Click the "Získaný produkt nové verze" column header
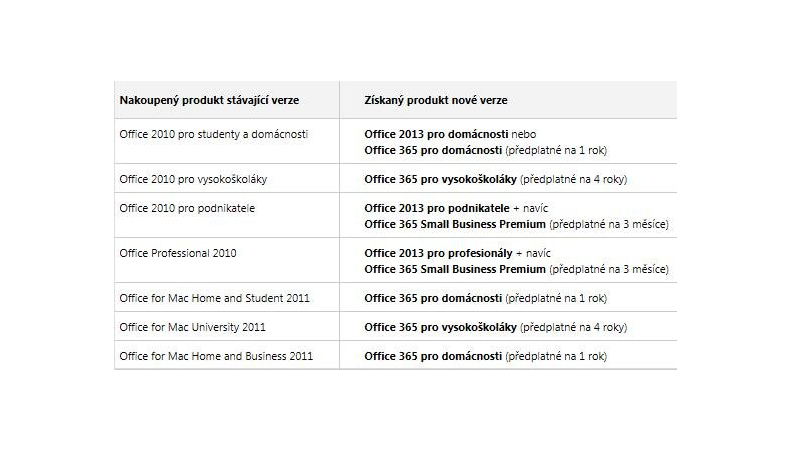The image size is (790, 450). coord(435,101)
